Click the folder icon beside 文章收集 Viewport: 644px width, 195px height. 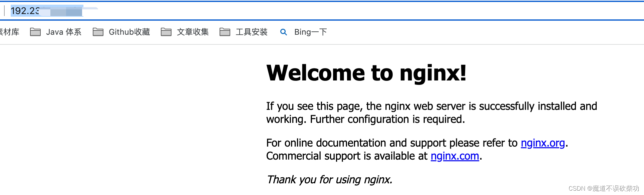(166, 32)
